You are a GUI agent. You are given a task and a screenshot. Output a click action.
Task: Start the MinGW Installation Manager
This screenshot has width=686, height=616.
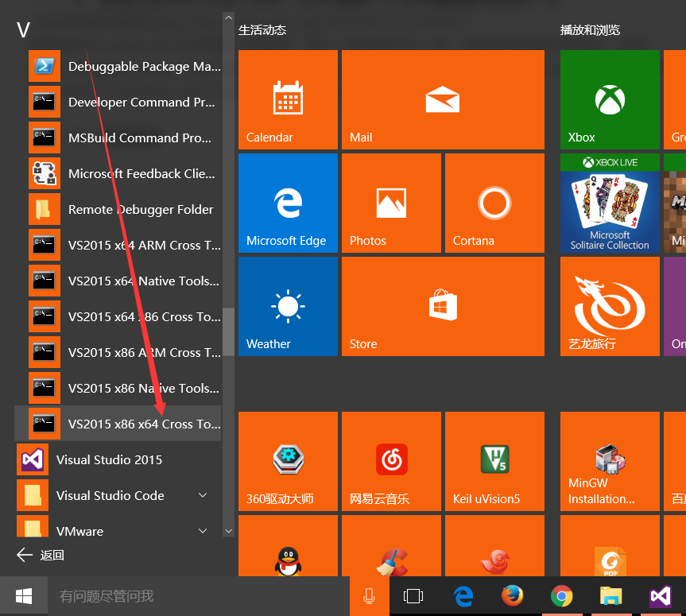(609, 461)
